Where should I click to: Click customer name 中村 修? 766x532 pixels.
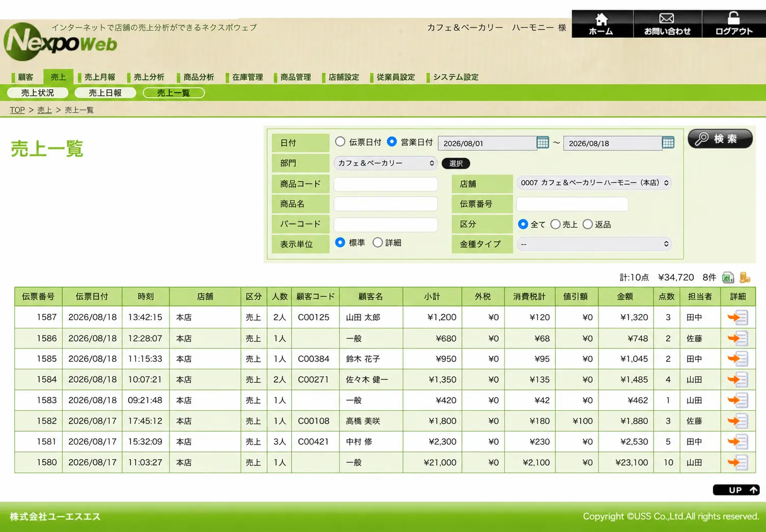359,442
